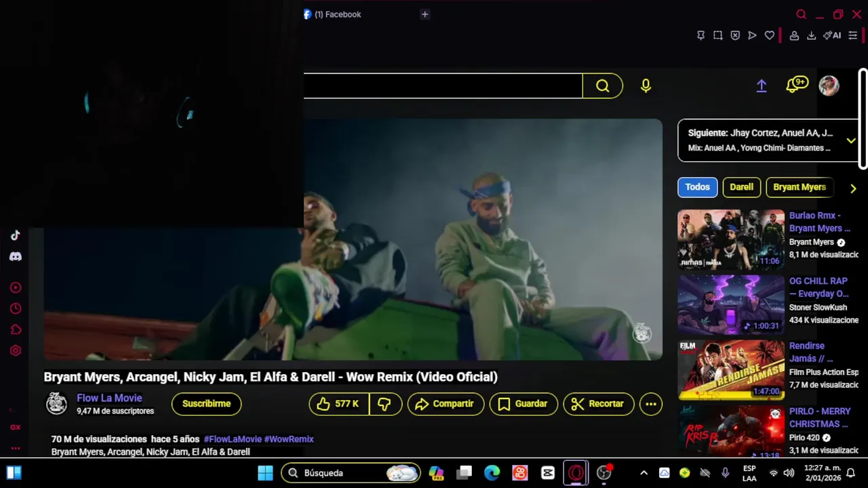868x488 pixels.
Task: Open browsing history from the sidebar
Action: (x=16, y=308)
